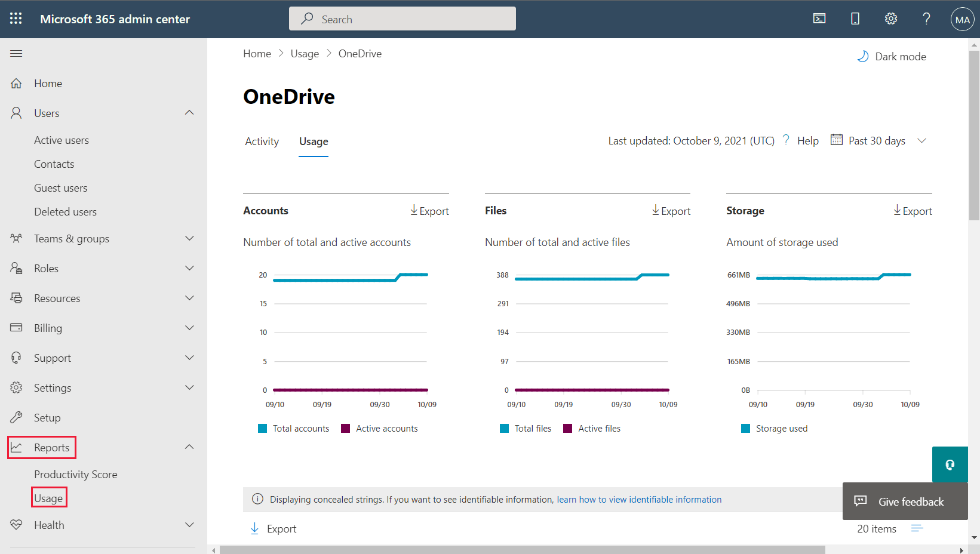Toggle Total accounts legend swatch
Image resolution: width=980 pixels, height=554 pixels.
point(262,429)
